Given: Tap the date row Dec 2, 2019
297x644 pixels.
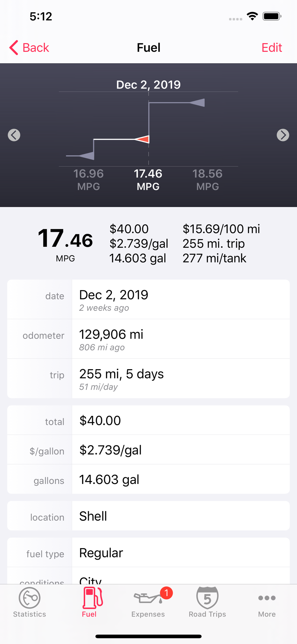Looking at the screenshot, I should pyautogui.click(x=148, y=299).
